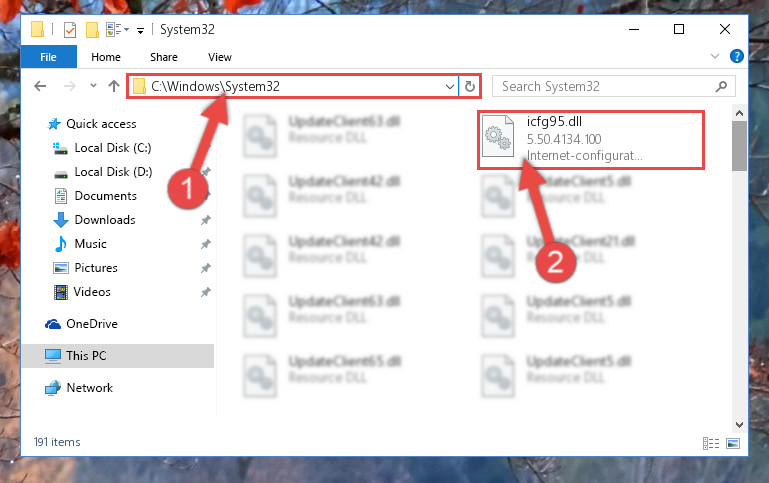Open the File menu
Viewport: 769px width, 483px height.
(x=48, y=57)
